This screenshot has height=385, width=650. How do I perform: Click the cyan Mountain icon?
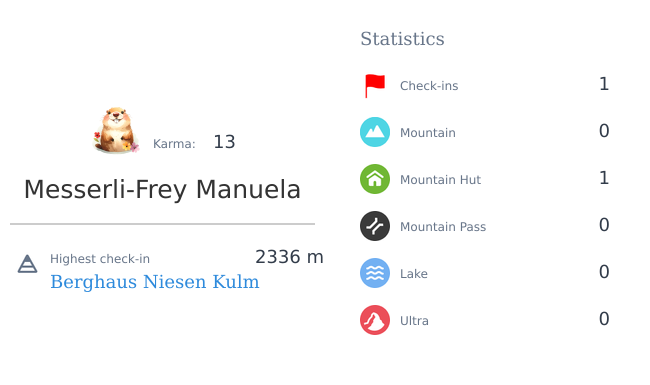pos(375,132)
